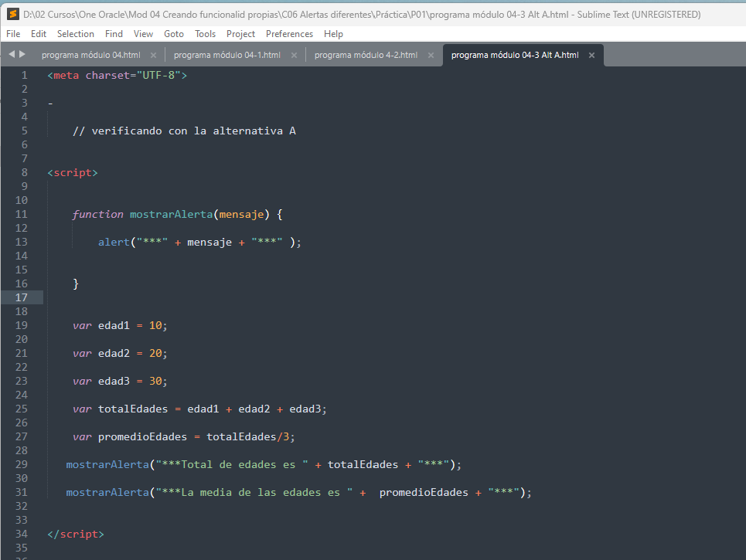Click line number 17 in the gutter
Viewport: 746px width, 560px height.
pyautogui.click(x=22, y=297)
